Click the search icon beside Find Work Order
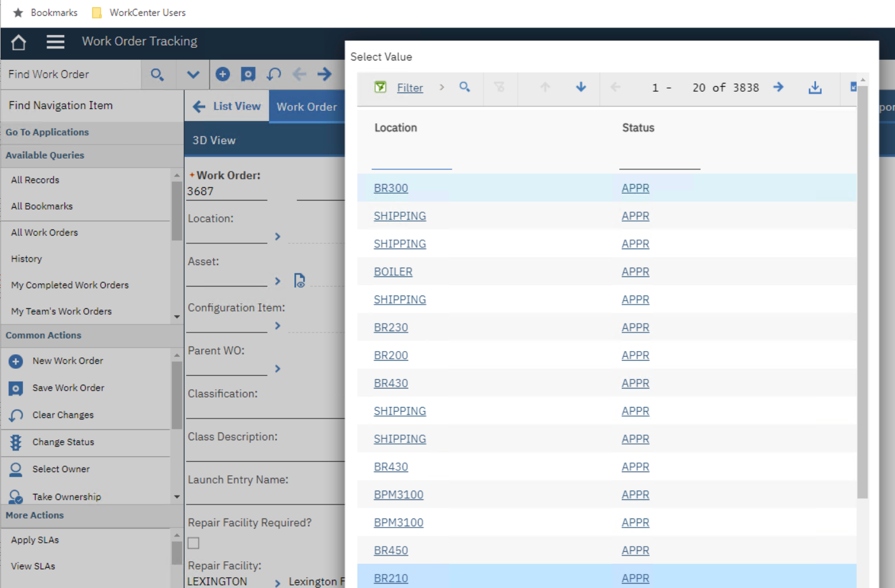895x588 pixels. (157, 75)
